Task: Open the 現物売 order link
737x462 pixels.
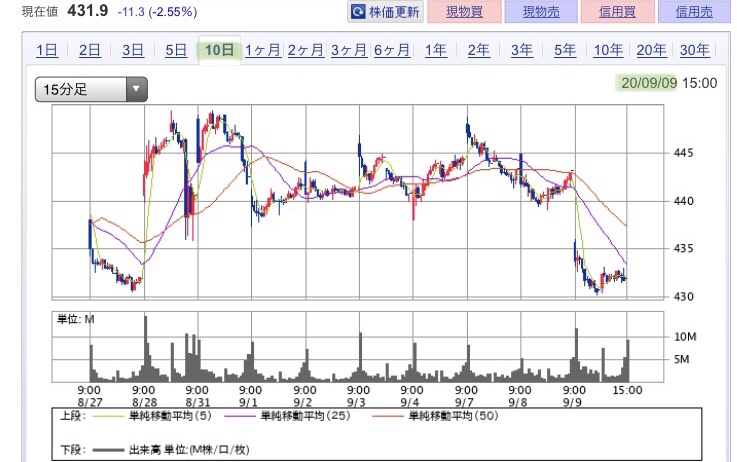Action: coord(541,12)
